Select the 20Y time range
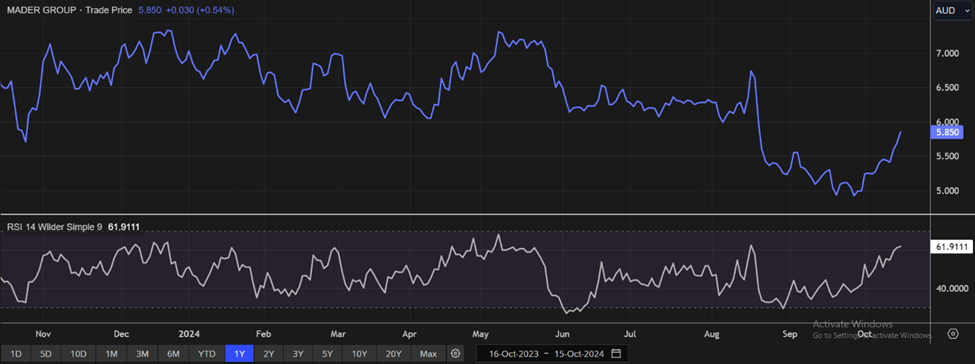 [394, 353]
